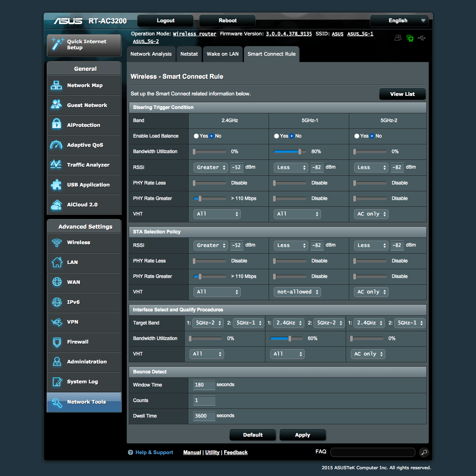
Task: Expand the STA Selection Policy not-allowed VHT dropdown
Action: [x=297, y=292]
